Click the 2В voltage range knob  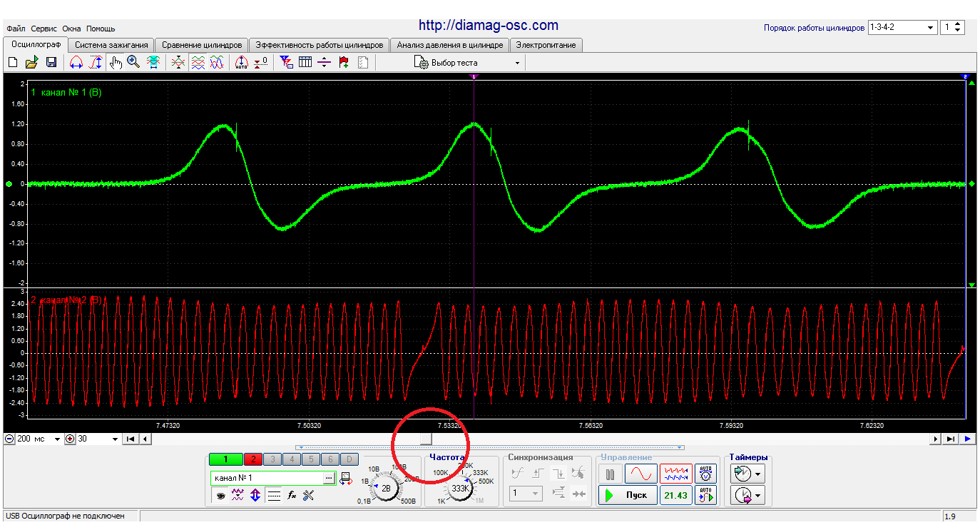click(387, 489)
